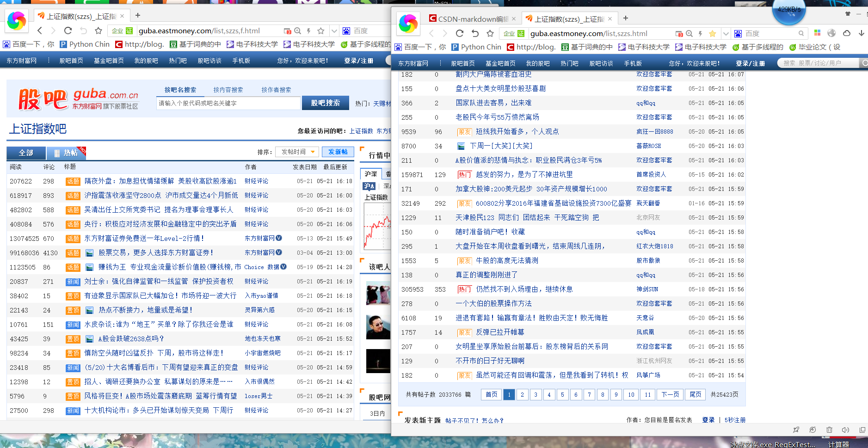The image size is (868, 448).
Task: Click search magnifier in right browser Baidu box
Action: coord(801,34)
